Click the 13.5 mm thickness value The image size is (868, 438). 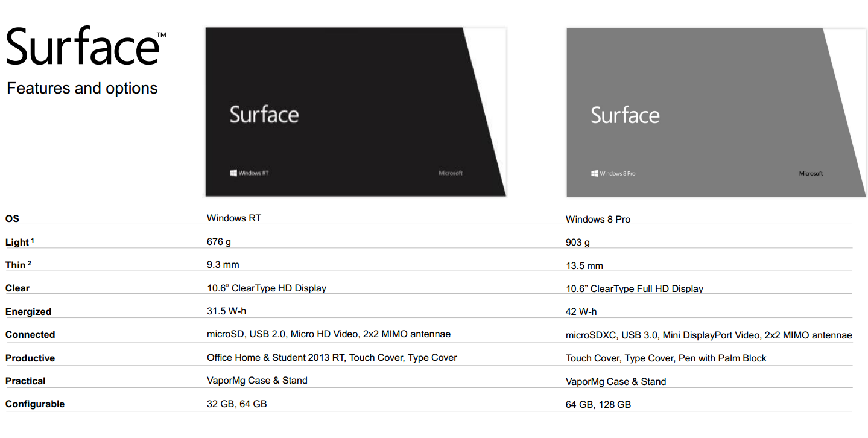[584, 265]
